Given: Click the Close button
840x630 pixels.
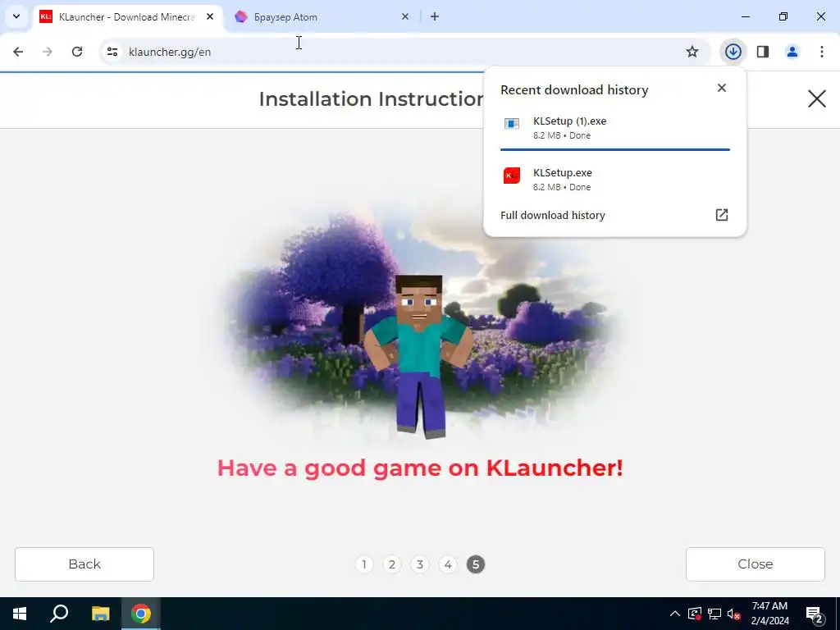Looking at the screenshot, I should pyautogui.click(x=756, y=564).
